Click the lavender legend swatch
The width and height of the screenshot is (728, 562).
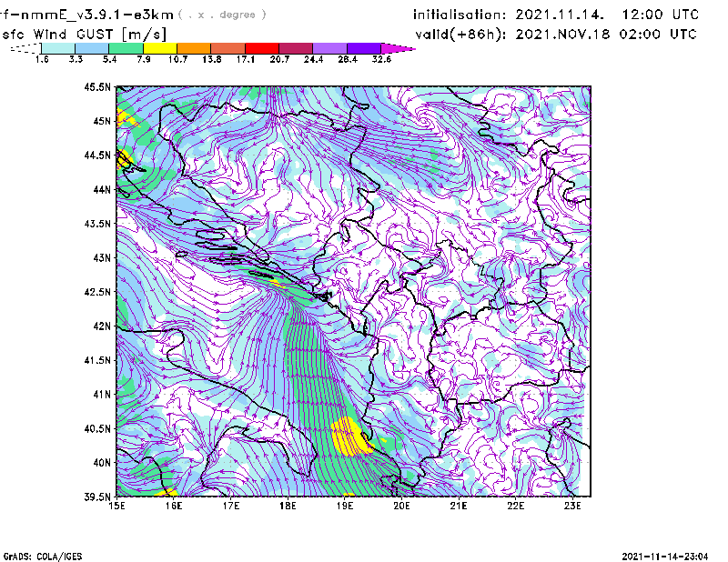click(x=330, y=48)
